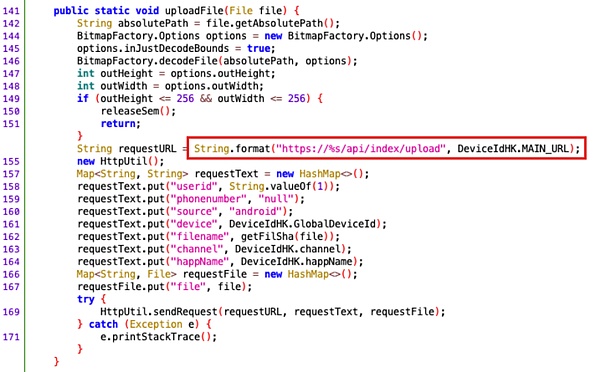Click line number 164 in gutter
This screenshot has width=600, height=372.
[x=11, y=262]
